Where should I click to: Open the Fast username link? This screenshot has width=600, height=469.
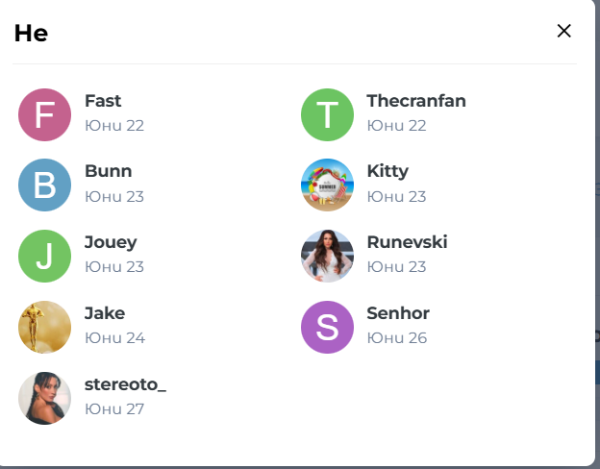103,101
